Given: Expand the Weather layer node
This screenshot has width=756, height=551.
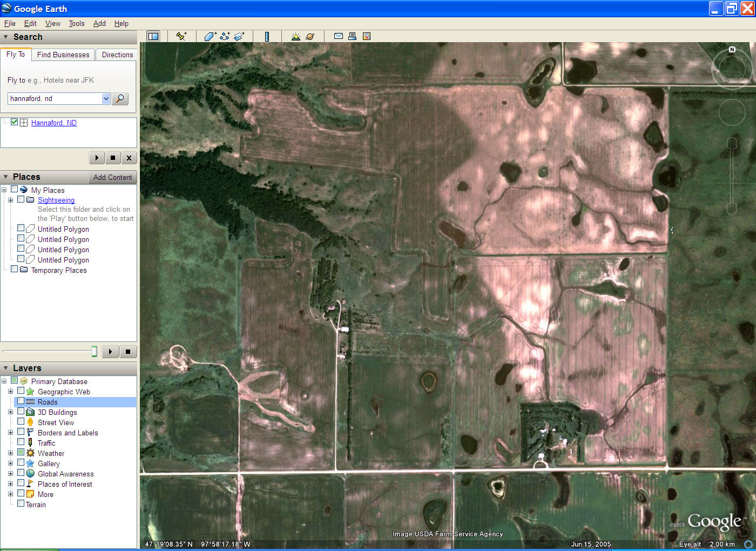Looking at the screenshot, I should coord(10,453).
